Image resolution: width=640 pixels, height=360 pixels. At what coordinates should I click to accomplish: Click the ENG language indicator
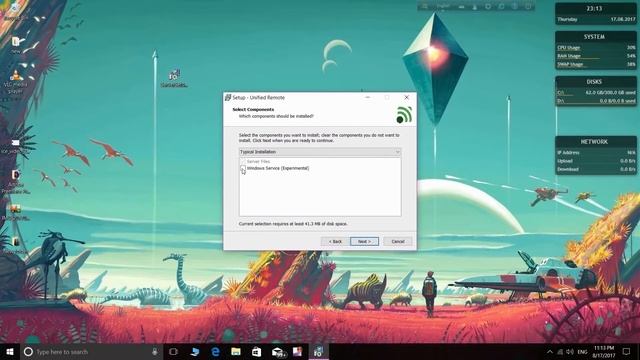click(x=582, y=352)
